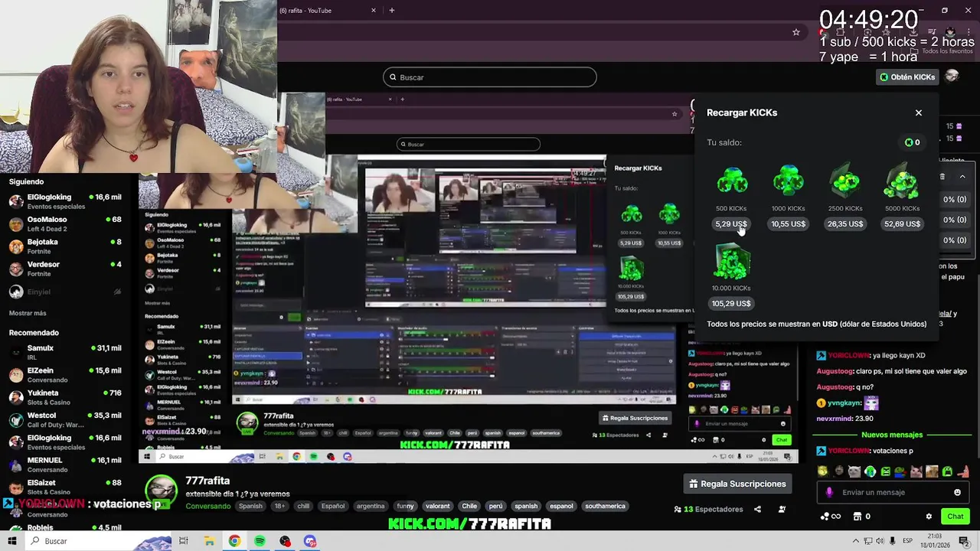Viewport: 980px width, 551px height.
Task: Open Bejotaka Fortnite channel
Action: point(65,246)
